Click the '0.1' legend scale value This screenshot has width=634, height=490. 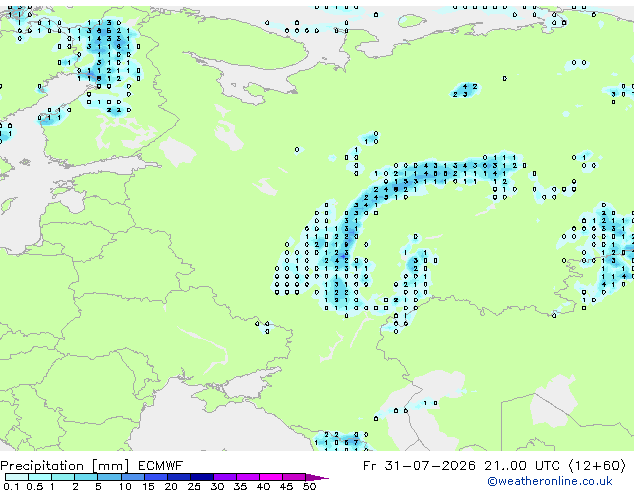[x=11, y=486]
